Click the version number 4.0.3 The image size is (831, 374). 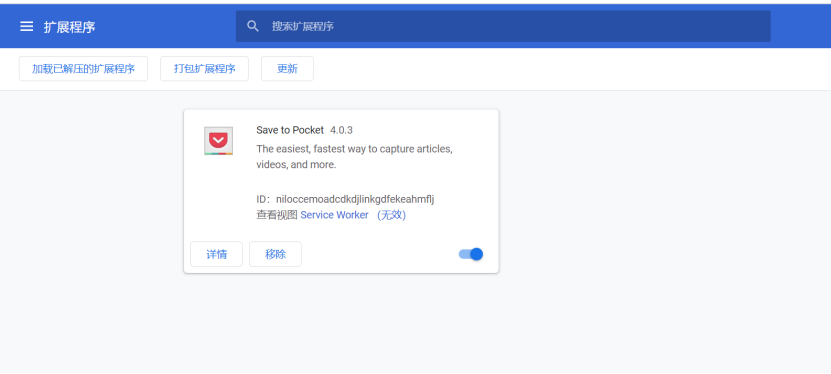(x=341, y=130)
